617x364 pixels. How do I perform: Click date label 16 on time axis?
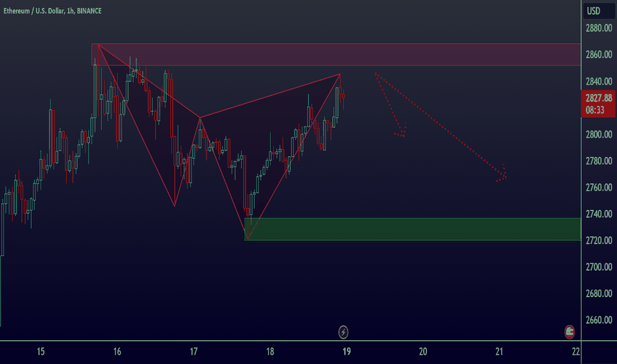(117, 351)
